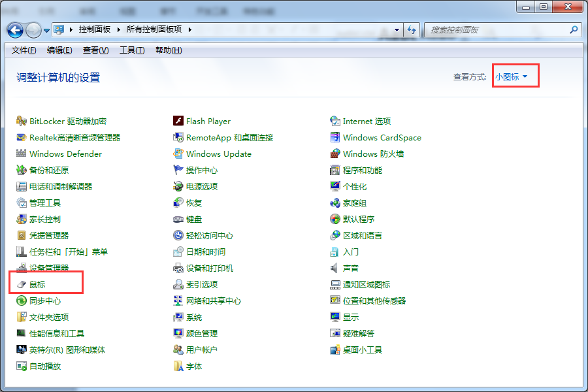This screenshot has height=392, width=588.
Task: Open 英特尔(R) 图形和媒体 link
Action: (67, 350)
